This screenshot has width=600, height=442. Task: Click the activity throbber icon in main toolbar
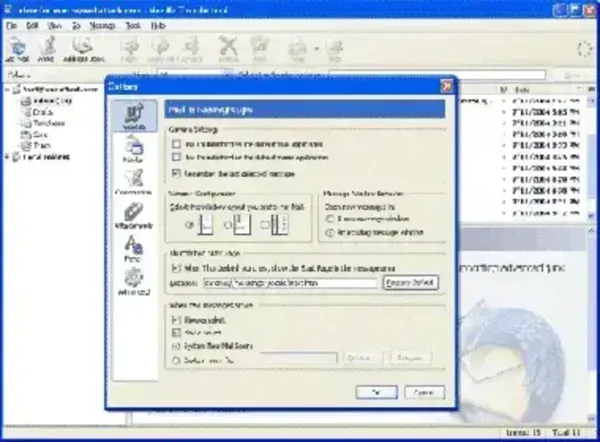point(584,49)
